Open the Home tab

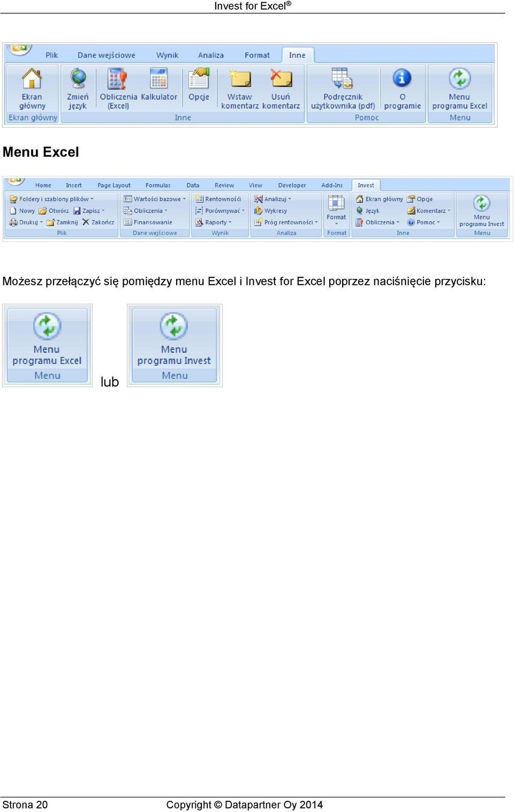pyautogui.click(x=43, y=185)
